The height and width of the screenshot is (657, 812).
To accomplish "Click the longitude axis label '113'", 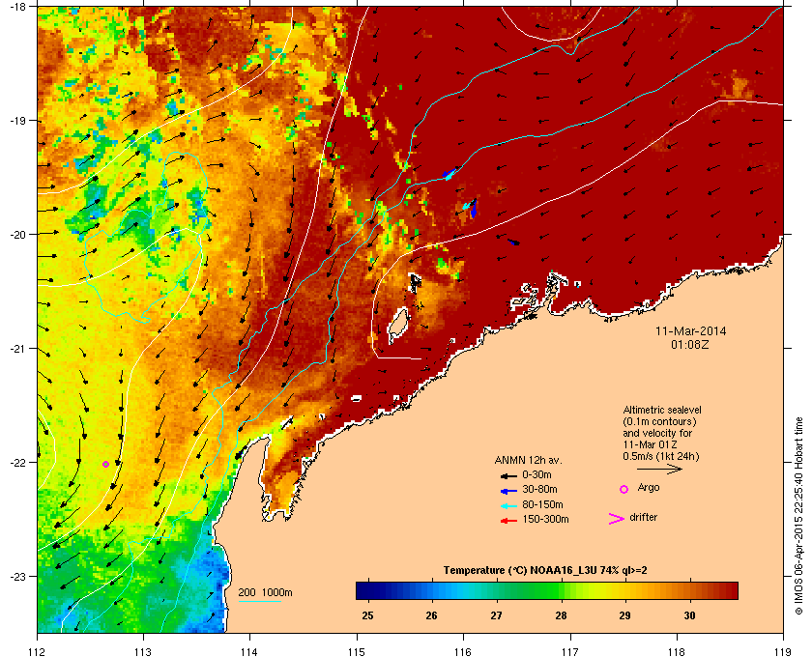I will (143, 652).
